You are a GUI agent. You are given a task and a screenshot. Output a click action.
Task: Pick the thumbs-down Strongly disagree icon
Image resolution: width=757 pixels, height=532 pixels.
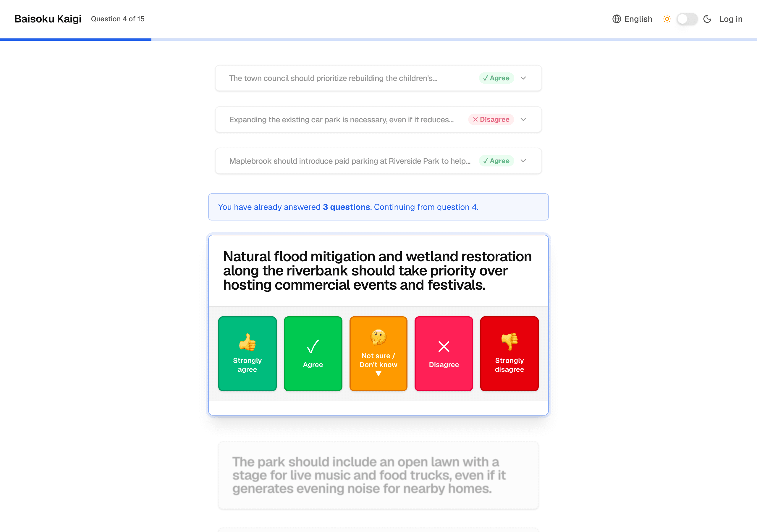(x=509, y=342)
